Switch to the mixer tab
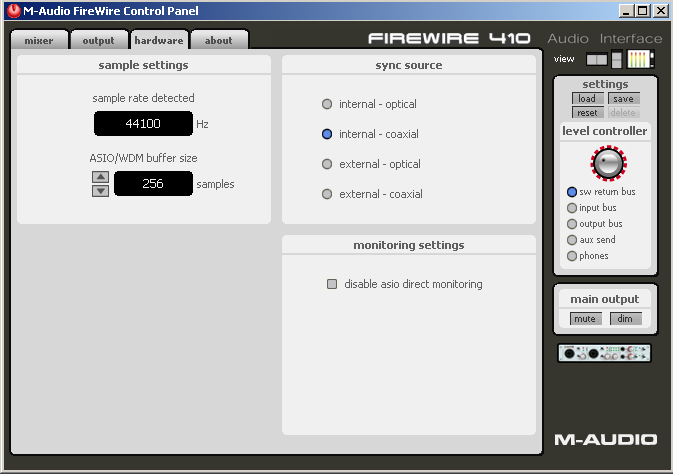This screenshot has width=673, height=474. point(39,40)
